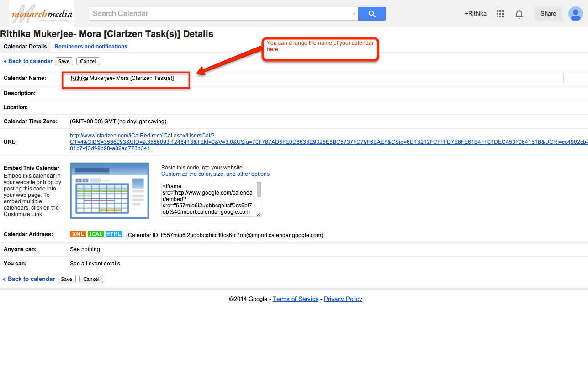Open Customize the color, size, and other options
Screen dimensions: 588x370
[215, 174]
